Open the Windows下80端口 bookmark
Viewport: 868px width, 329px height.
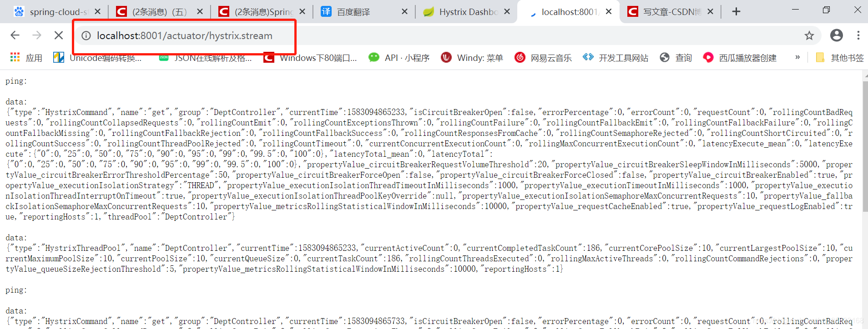310,58
